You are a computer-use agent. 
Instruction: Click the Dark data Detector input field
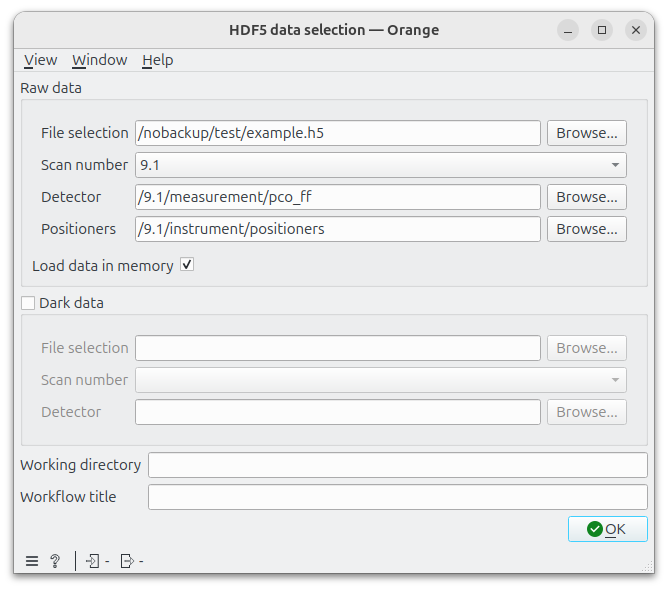[x=338, y=412]
